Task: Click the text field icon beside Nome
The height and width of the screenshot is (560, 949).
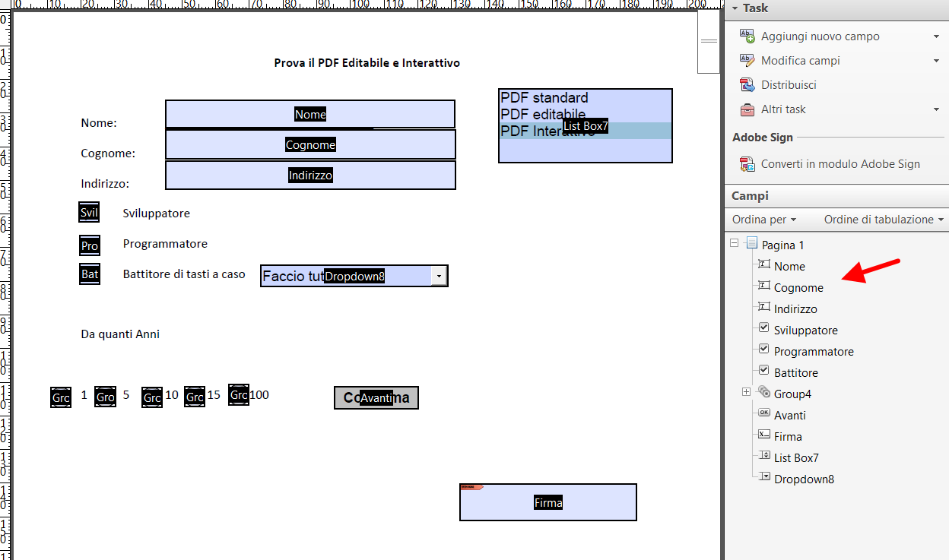Action: point(764,265)
